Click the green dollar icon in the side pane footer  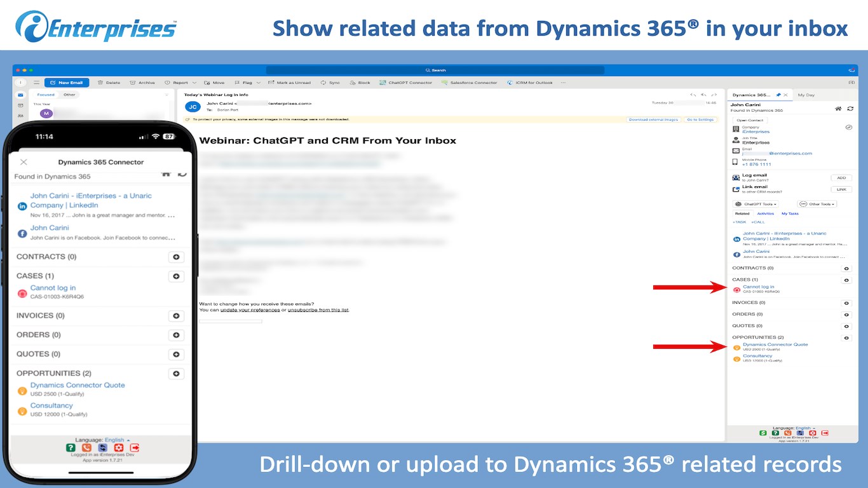click(x=763, y=433)
